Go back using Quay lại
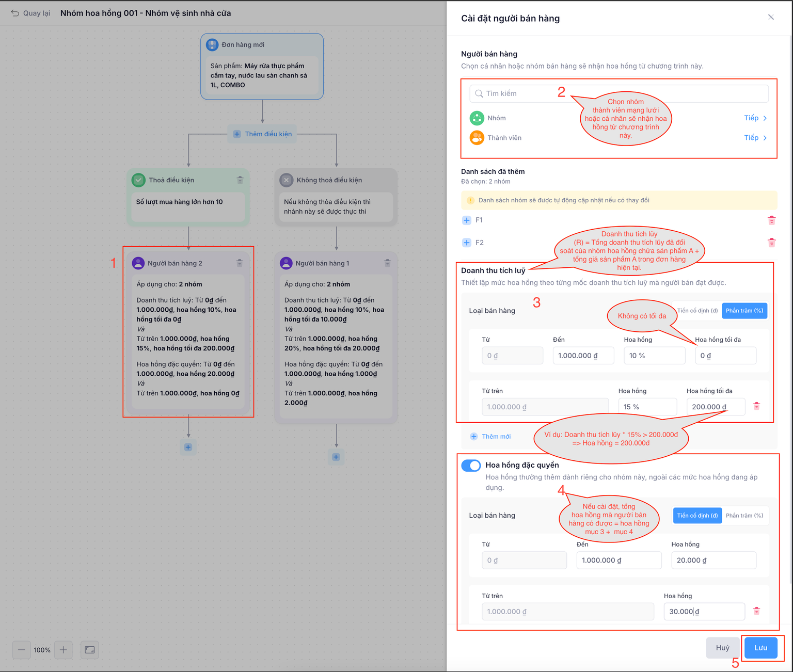This screenshot has width=793, height=672. click(31, 13)
